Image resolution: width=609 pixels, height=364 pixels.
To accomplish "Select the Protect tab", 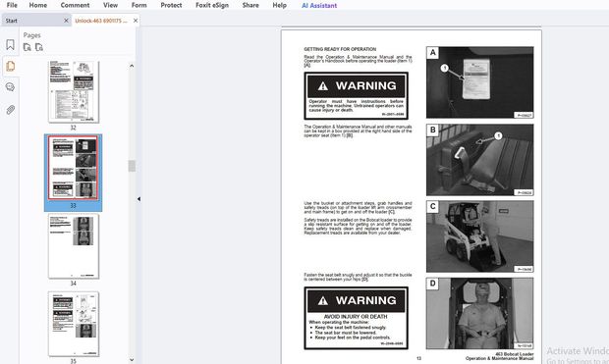I will 171,5.
